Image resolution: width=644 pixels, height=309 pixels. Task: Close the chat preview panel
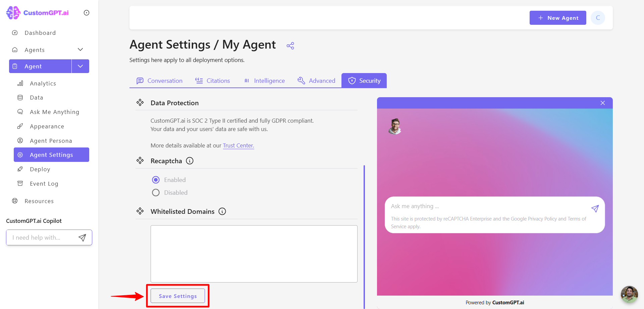[603, 103]
